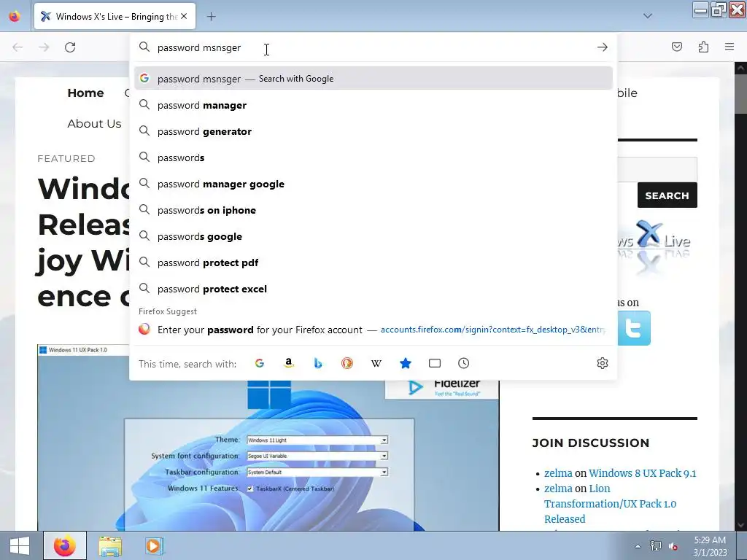Open the Extensions puzzle icon

tap(703, 47)
